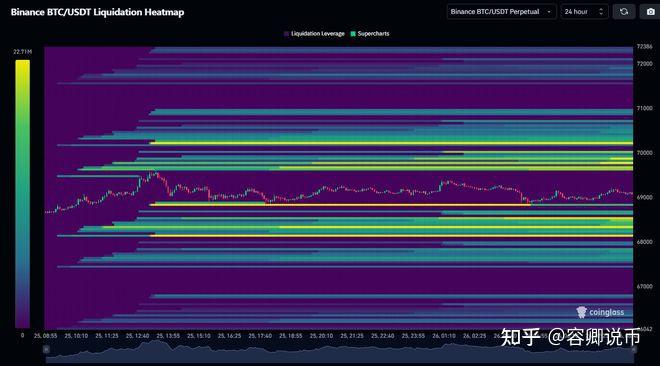The image size is (660, 366).
Task: Toggle the Supercharts legend item
Action: [x=370, y=34]
